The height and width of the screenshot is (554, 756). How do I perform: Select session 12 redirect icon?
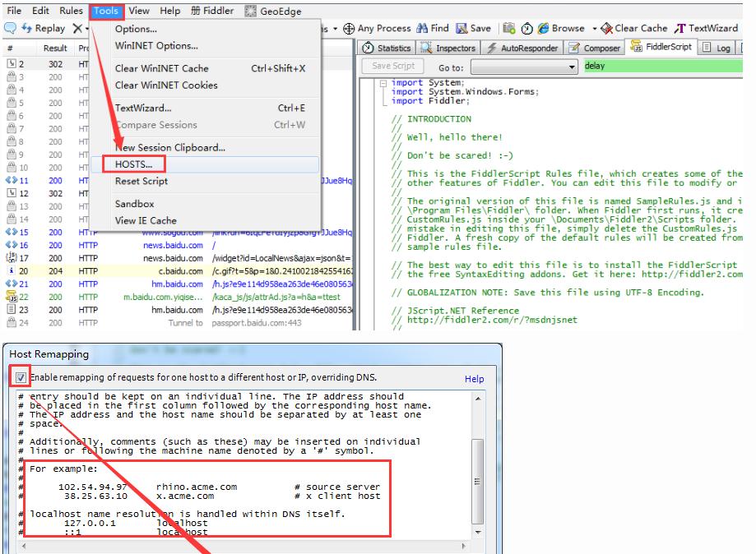click(x=12, y=193)
